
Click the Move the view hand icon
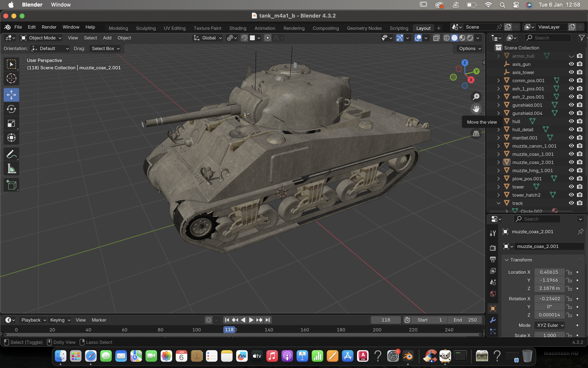point(476,109)
